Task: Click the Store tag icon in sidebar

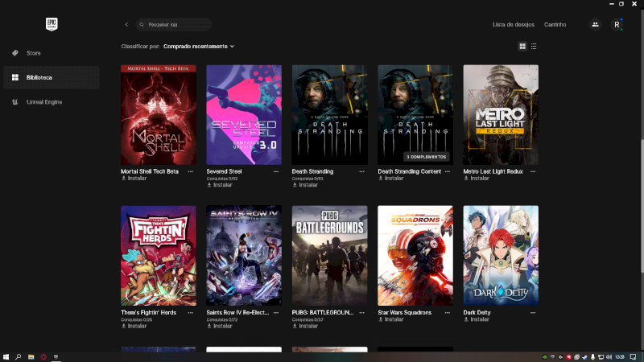Action: 14,53
